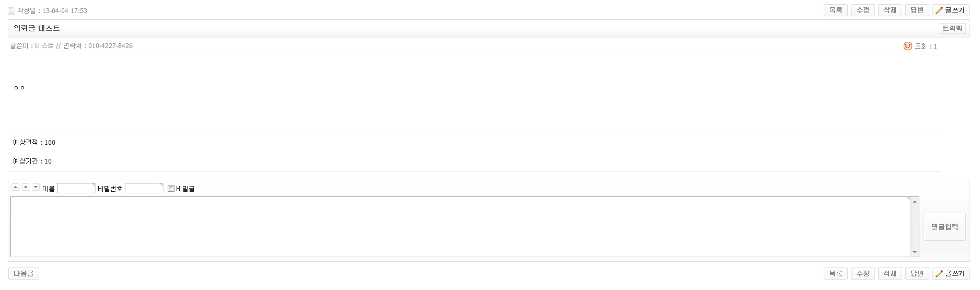This screenshot has width=980, height=290.
Task: Delete the post using top 삭제 button
Action: coord(890,10)
